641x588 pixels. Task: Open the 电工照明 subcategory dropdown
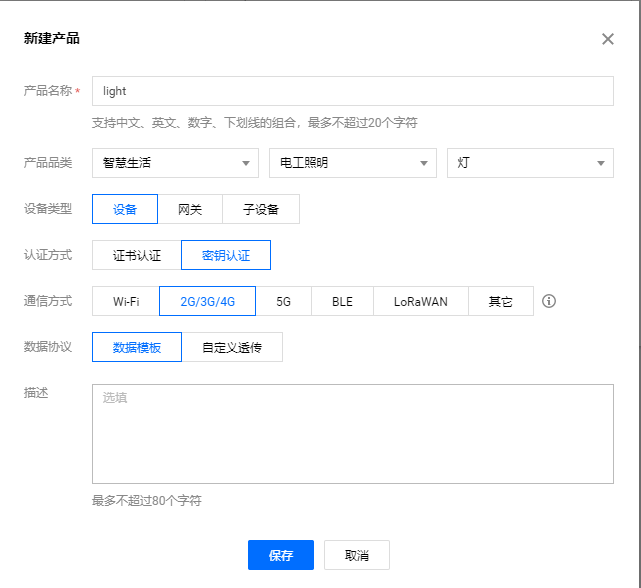pyautogui.click(x=353, y=163)
